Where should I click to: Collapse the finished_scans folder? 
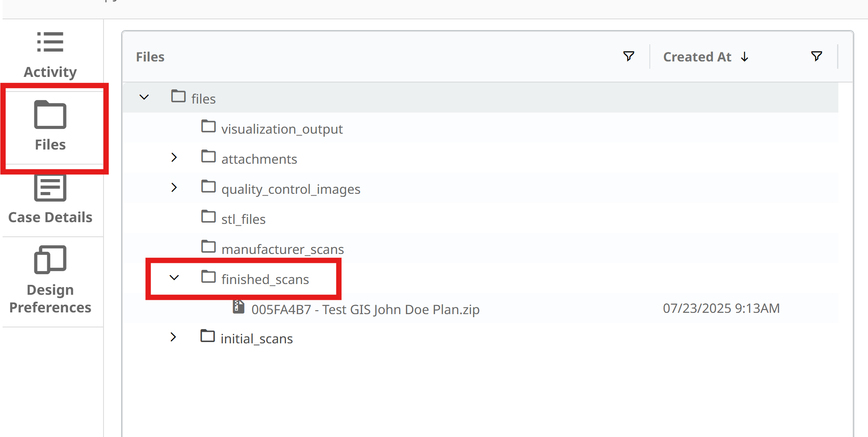pyautogui.click(x=174, y=278)
